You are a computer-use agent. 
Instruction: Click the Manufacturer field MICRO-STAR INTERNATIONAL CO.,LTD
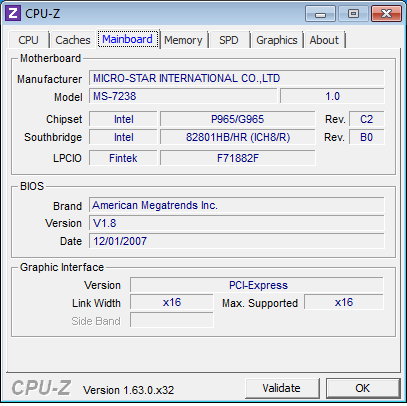[x=237, y=78]
